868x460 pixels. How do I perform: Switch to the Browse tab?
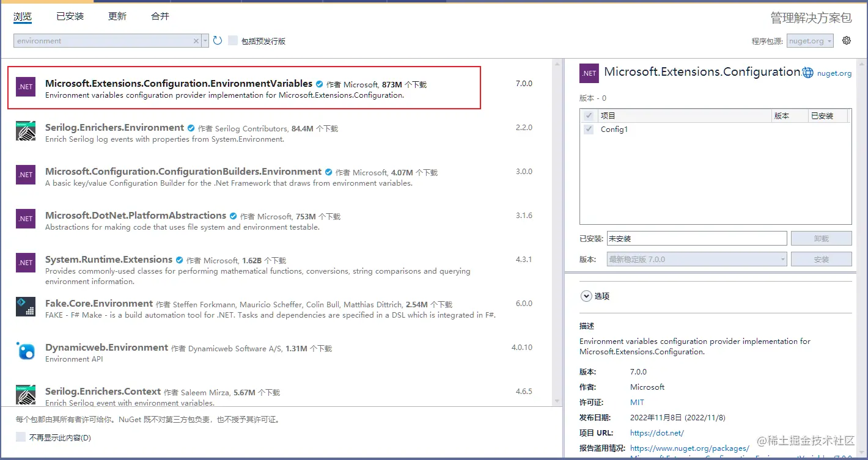(x=23, y=16)
